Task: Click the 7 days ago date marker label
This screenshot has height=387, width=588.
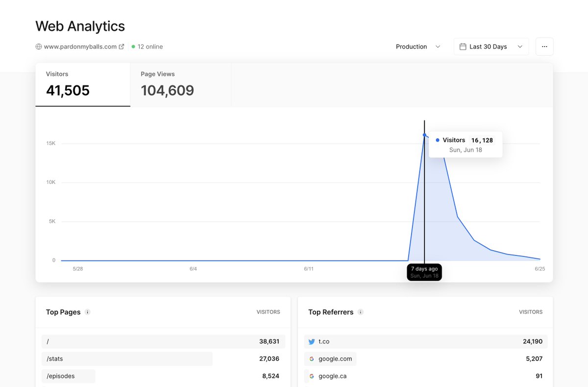Action: point(424,272)
